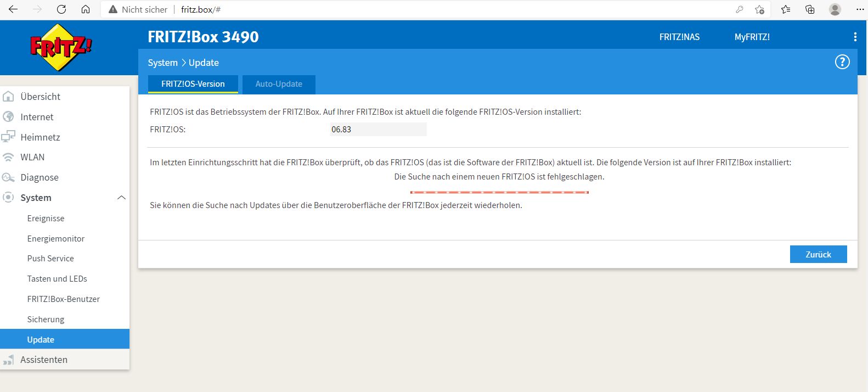The image size is (868, 392).
Task: Open the browser profile avatar
Action: [x=835, y=9]
